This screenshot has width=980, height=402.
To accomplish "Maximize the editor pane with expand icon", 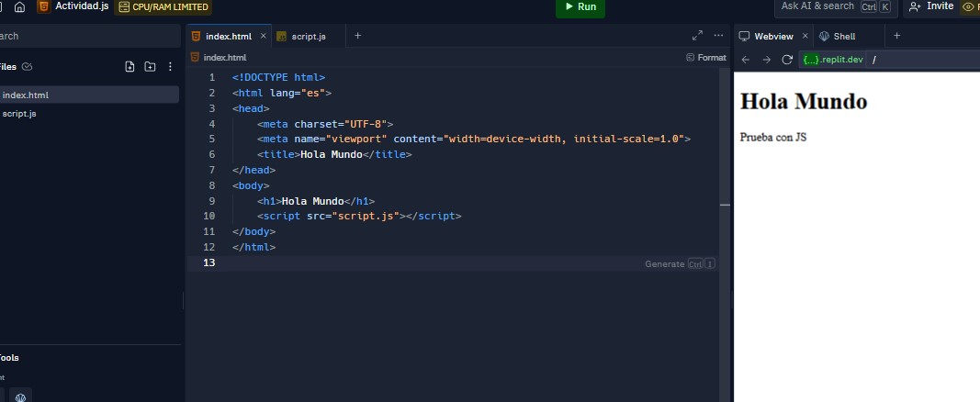I will 697,36.
